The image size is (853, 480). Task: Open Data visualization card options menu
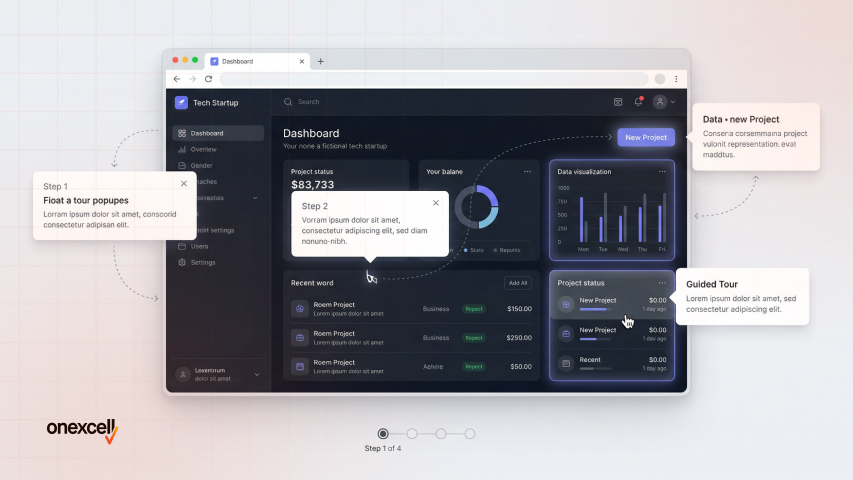click(662, 171)
